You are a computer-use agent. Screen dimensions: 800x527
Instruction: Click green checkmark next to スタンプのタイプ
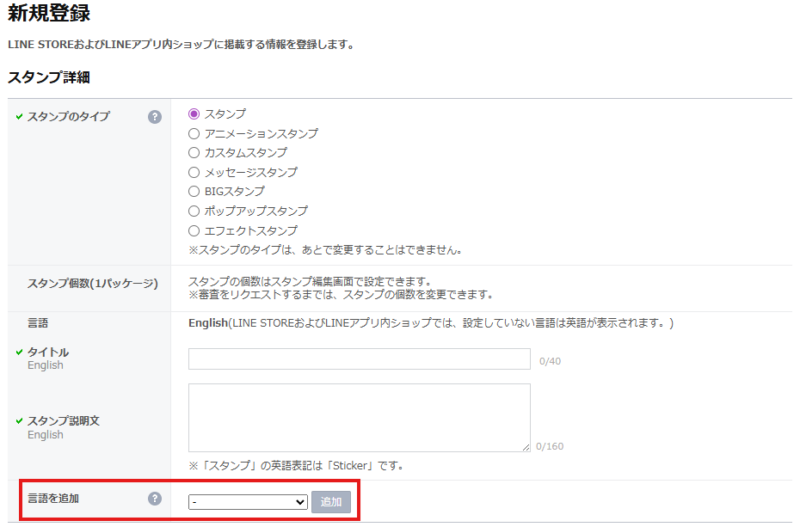coord(19,117)
